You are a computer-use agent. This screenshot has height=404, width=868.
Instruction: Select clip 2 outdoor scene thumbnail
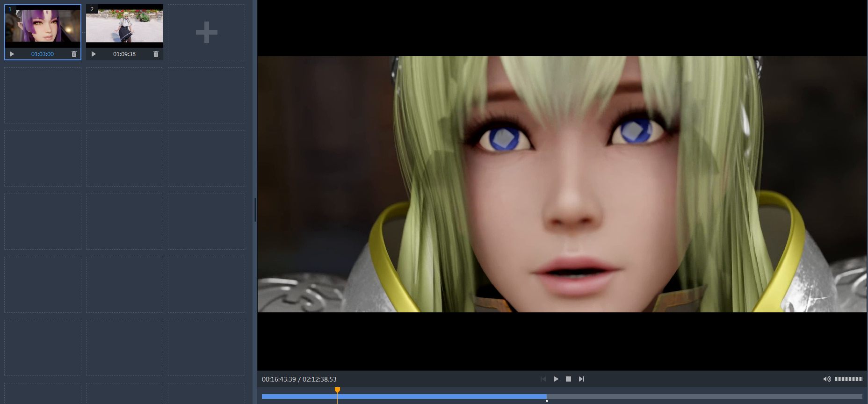124,26
